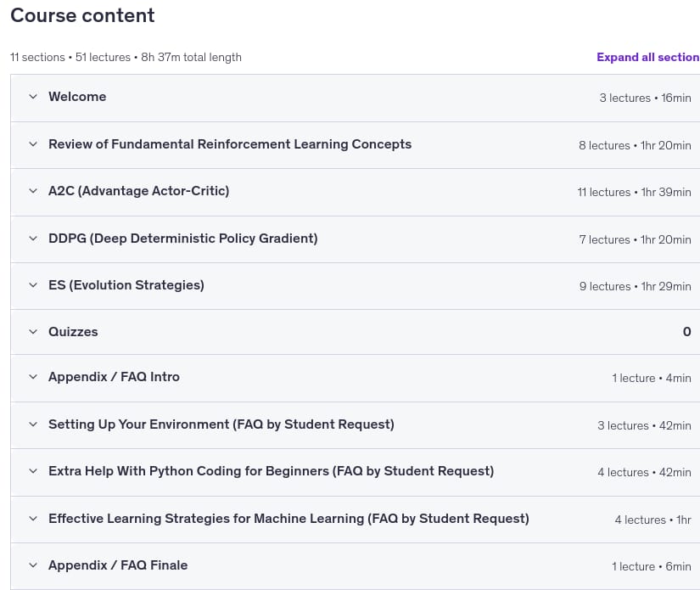Select Extra Help With Python Coding title
This screenshot has width=700, height=590.
point(271,471)
